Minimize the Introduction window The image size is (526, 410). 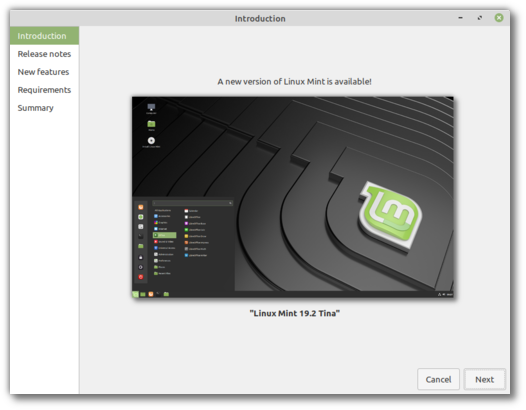point(461,18)
